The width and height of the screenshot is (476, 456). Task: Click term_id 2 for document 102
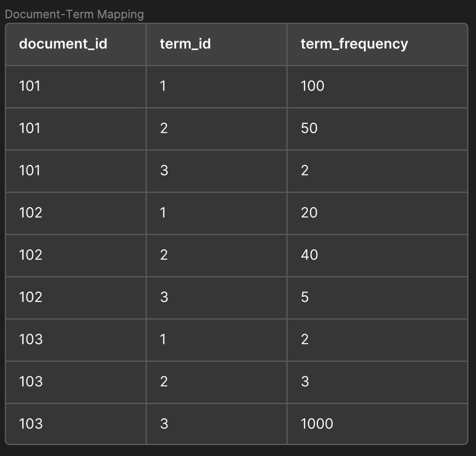pyautogui.click(x=217, y=255)
